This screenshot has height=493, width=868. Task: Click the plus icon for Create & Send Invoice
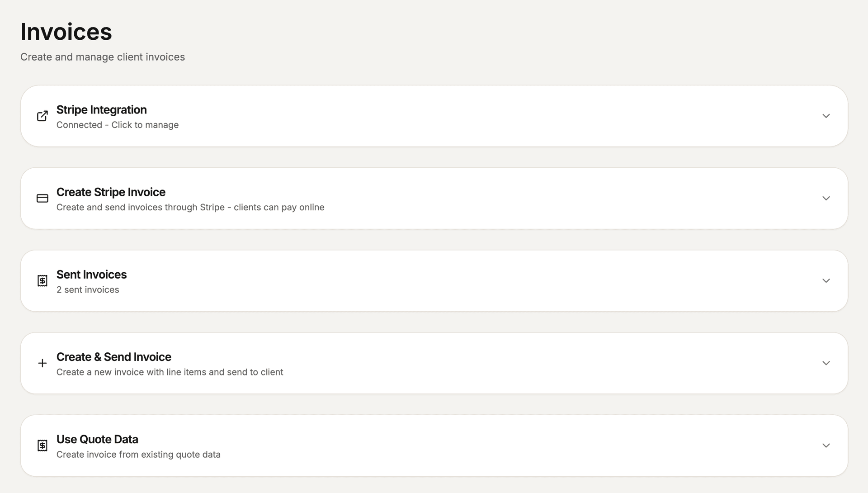pos(42,363)
